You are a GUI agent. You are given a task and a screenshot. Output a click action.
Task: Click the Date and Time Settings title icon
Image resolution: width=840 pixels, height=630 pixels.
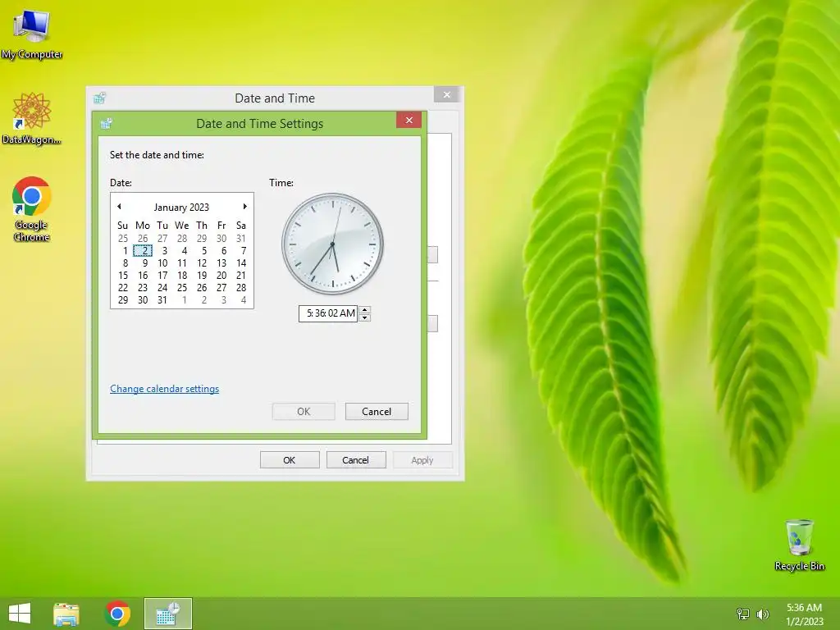coord(106,124)
